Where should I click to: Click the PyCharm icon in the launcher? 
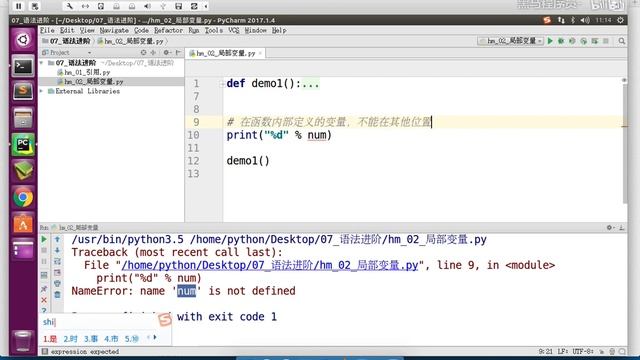click(x=23, y=144)
